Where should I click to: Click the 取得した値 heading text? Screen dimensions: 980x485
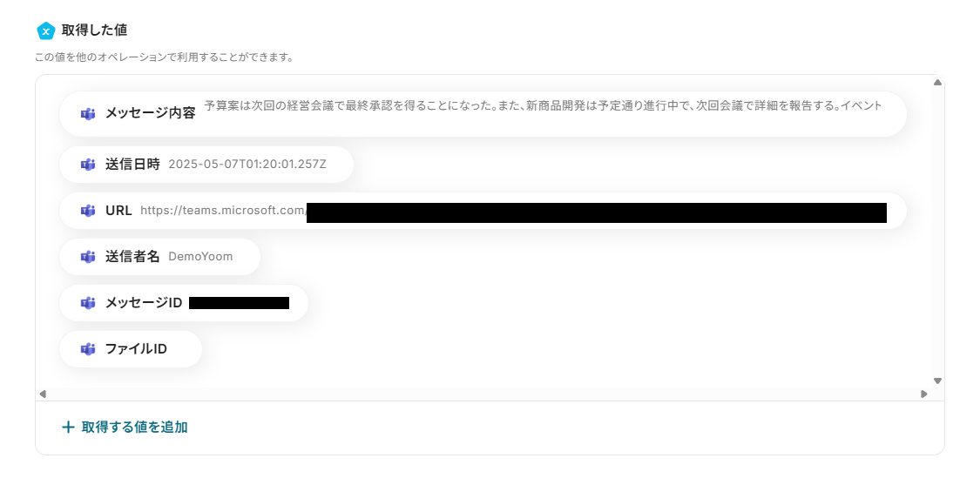click(94, 30)
